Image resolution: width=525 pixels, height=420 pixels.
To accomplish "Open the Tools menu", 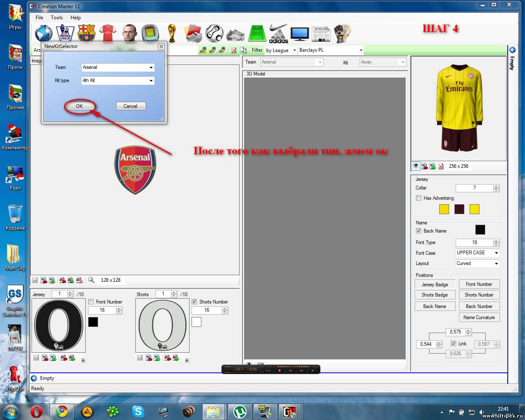I will click(57, 18).
